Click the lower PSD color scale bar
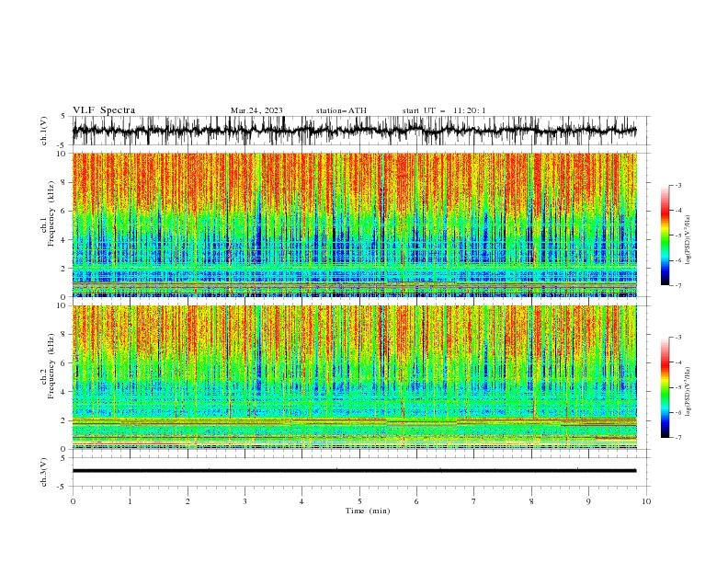Screen dimensions: 728x563 click(665, 387)
